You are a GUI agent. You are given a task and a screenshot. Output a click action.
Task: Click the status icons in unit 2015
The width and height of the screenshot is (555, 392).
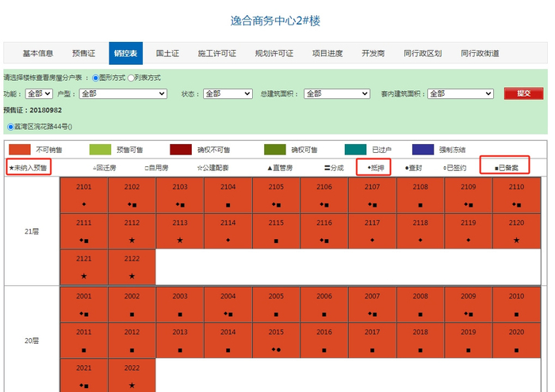click(276, 349)
